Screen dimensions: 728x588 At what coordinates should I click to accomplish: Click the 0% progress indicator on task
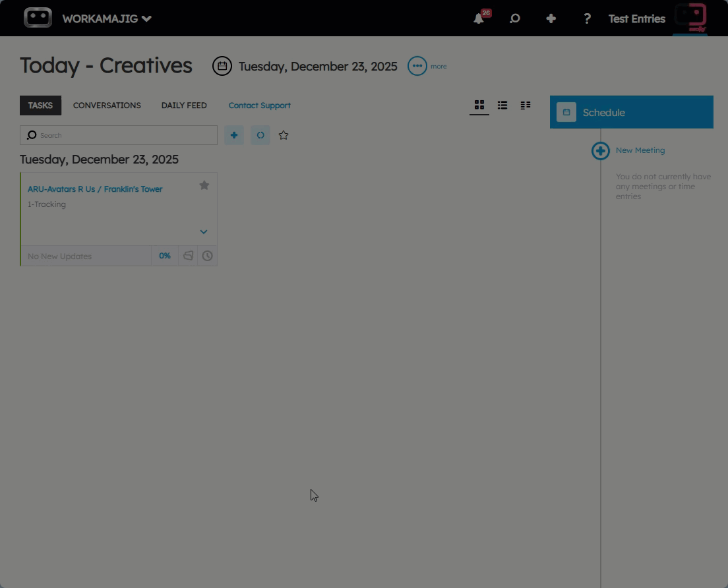click(165, 256)
